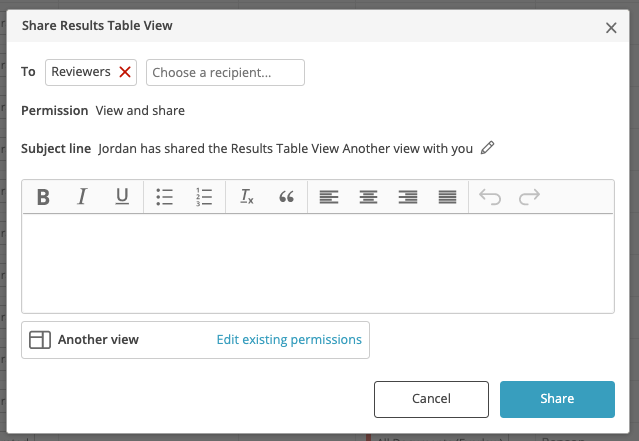Remove Reviewers recipient

point(125,72)
